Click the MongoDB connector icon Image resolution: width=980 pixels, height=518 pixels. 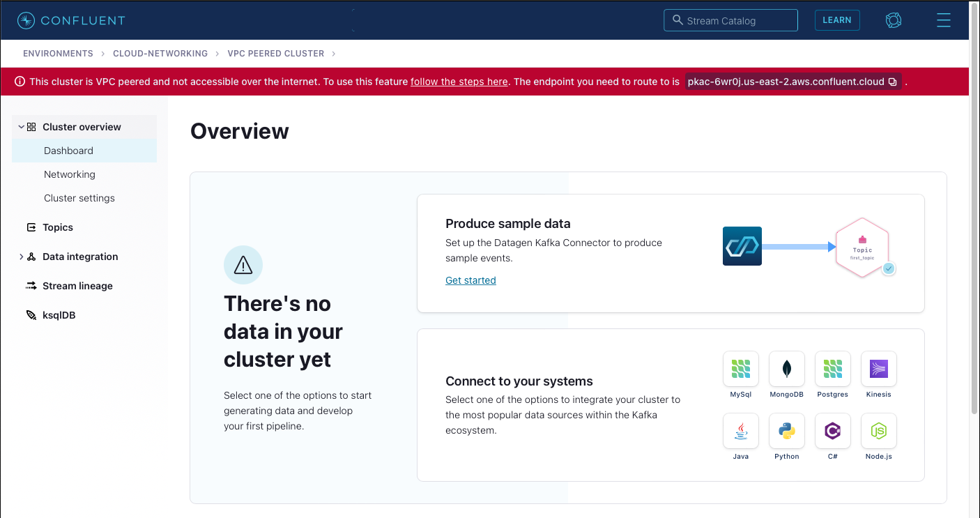[787, 369]
